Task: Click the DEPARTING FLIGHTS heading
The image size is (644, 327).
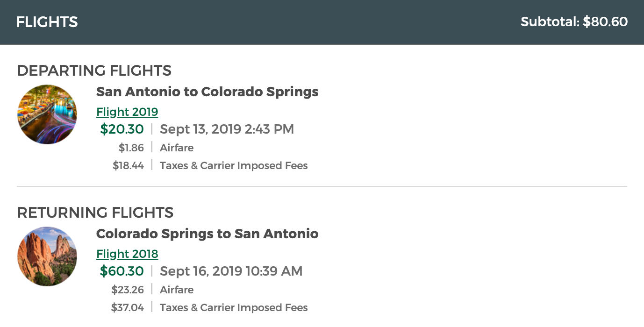Action: (94, 71)
